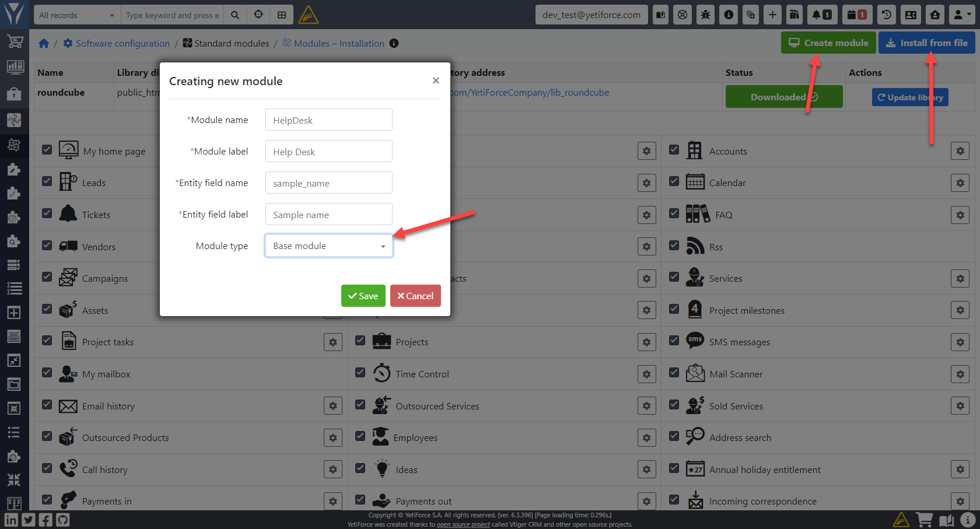Click the YetiForce logo icon

(14, 14)
